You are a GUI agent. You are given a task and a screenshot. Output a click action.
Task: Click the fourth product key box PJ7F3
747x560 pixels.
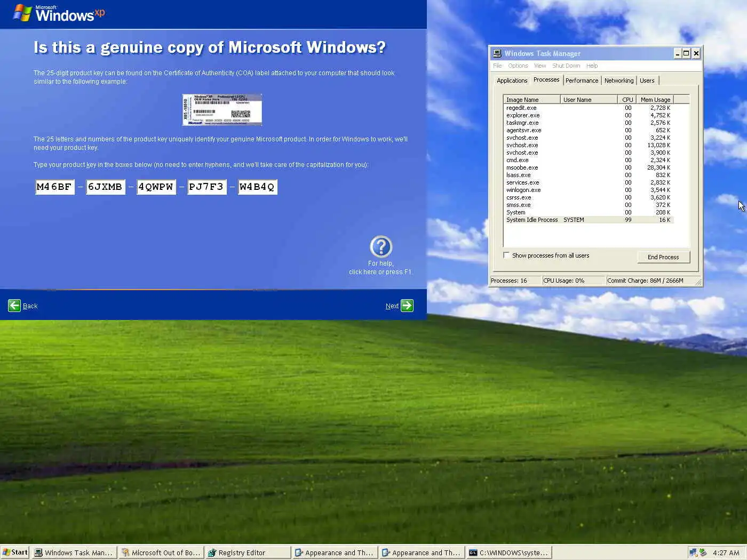pyautogui.click(x=207, y=187)
